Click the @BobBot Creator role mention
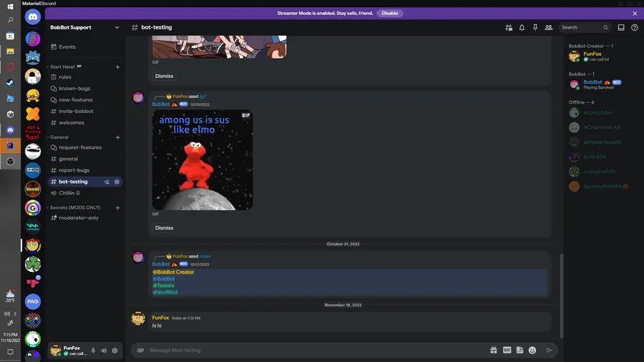This screenshot has height=362, width=644. pos(173,272)
